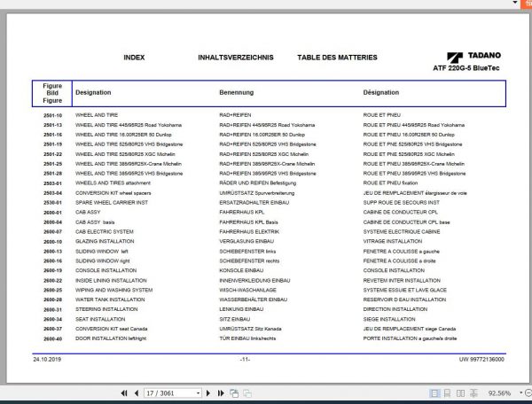
Task: Click the Benennung column header
Action: [x=237, y=92]
